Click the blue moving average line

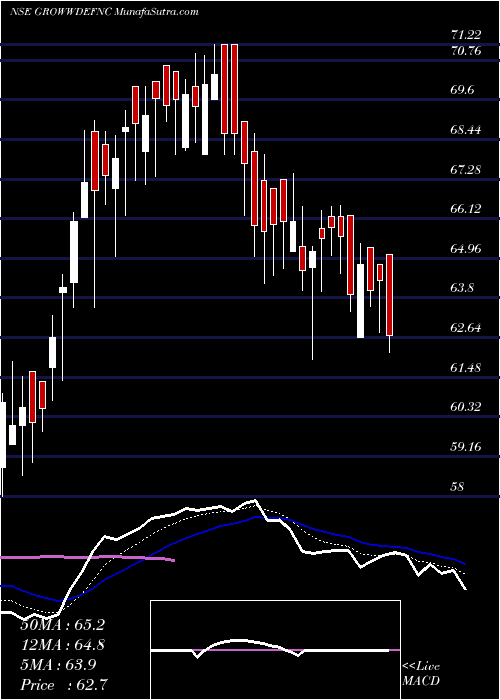point(232,524)
